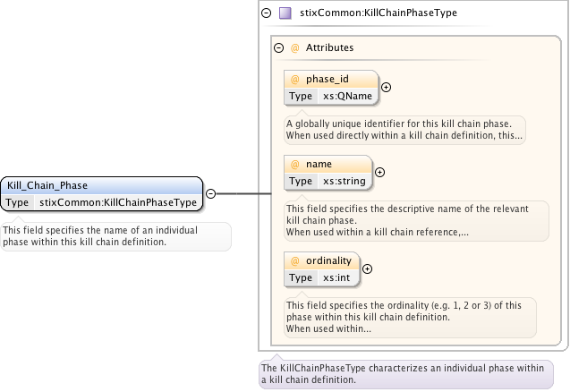Expand the name attribute plus button

(x=379, y=172)
